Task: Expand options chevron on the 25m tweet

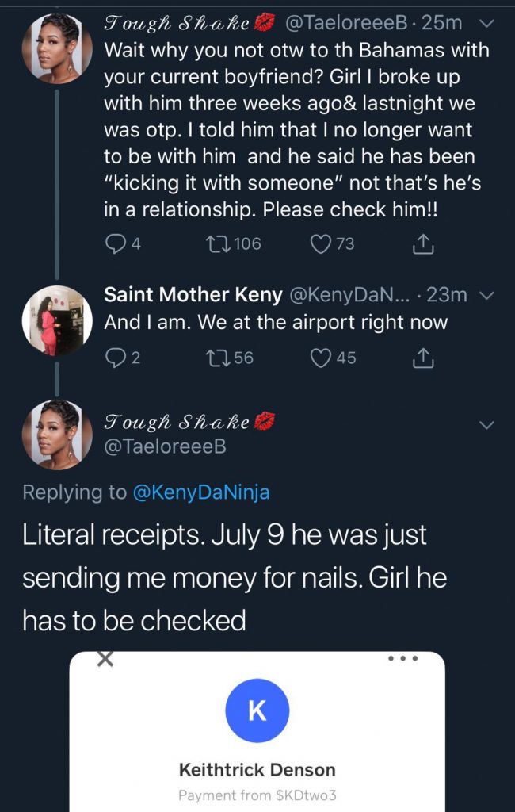Action: click(x=488, y=24)
